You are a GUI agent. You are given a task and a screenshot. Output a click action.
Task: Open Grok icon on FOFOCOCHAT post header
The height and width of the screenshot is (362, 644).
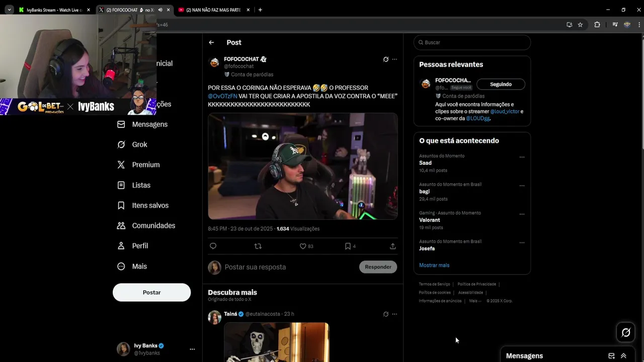click(x=386, y=59)
